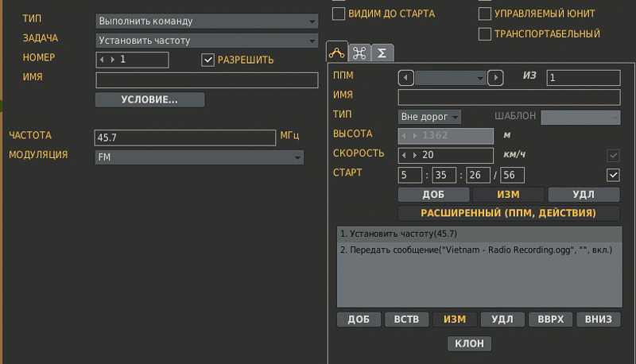The image size is (636, 364).
Task: Select action 'Передать сообщение' in list
Action: (477, 250)
